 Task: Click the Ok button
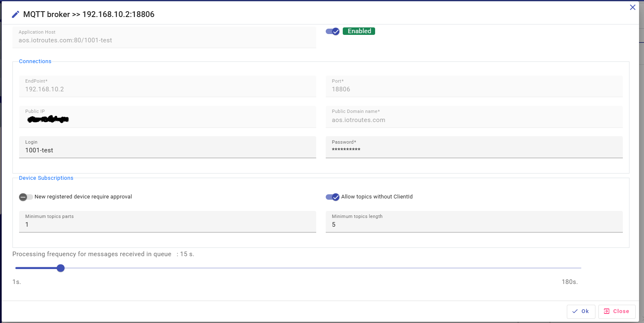[x=581, y=311]
